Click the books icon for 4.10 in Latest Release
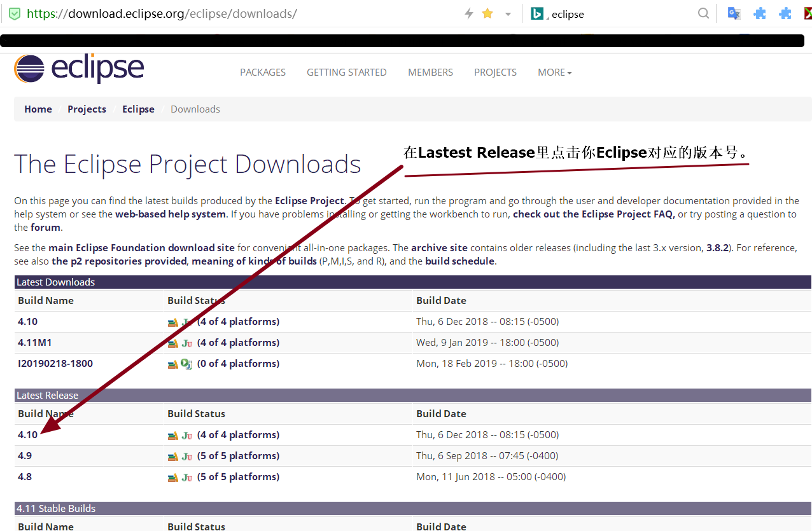The width and height of the screenshot is (812, 531). [x=172, y=436]
